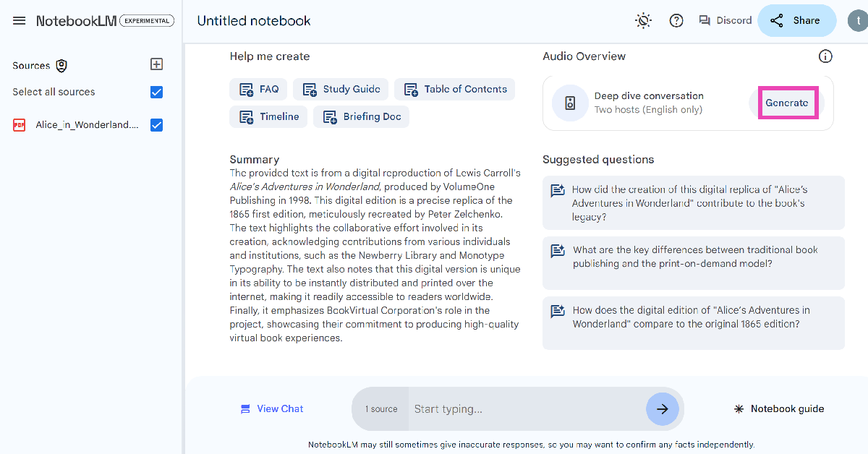The image size is (868, 454).
Task: Collapse the Notebook guide panel
Action: [779, 409]
